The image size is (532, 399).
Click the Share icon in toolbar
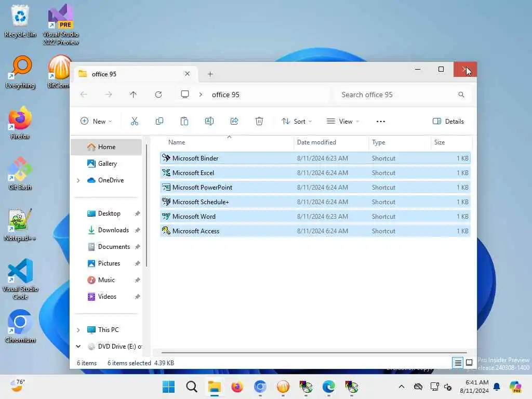234,121
